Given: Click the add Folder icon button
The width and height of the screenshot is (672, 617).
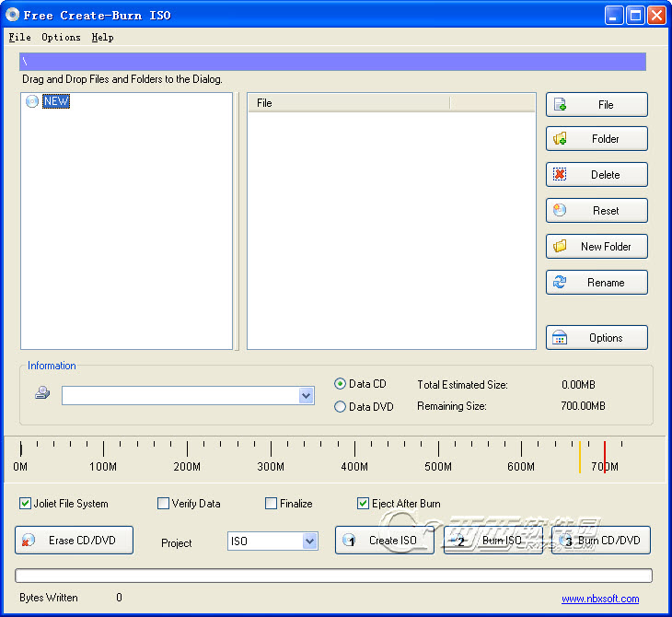Looking at the screenshot, I should (x=596, y=139).
